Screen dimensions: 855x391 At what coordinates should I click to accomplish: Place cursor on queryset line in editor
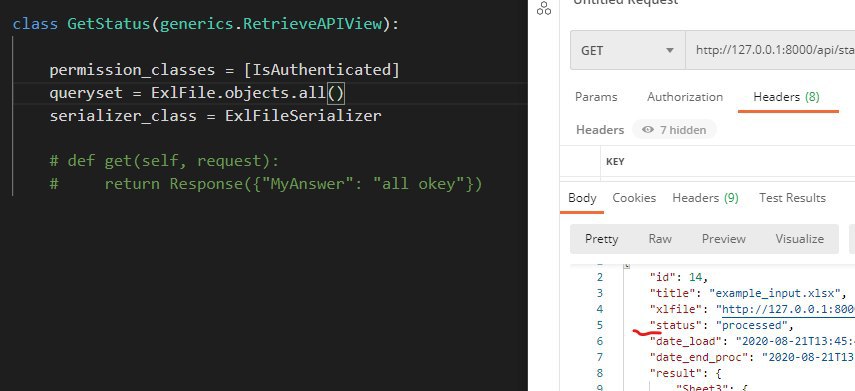197,93
